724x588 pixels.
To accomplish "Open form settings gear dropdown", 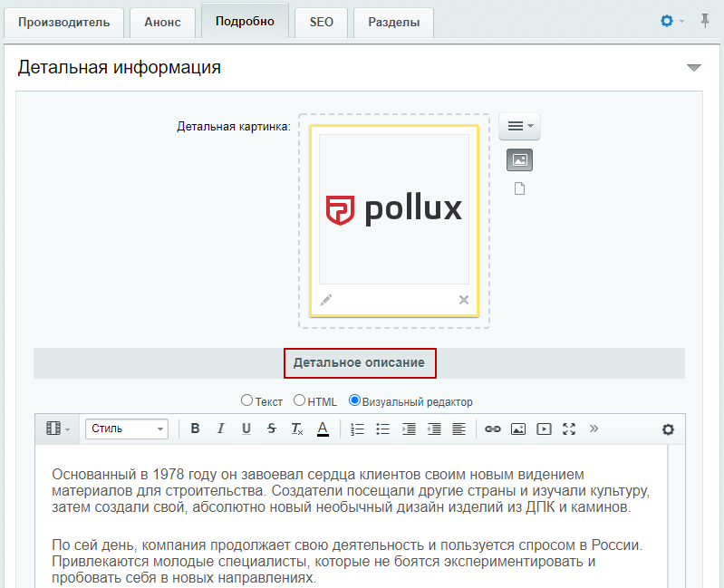I will pos(671,21).
